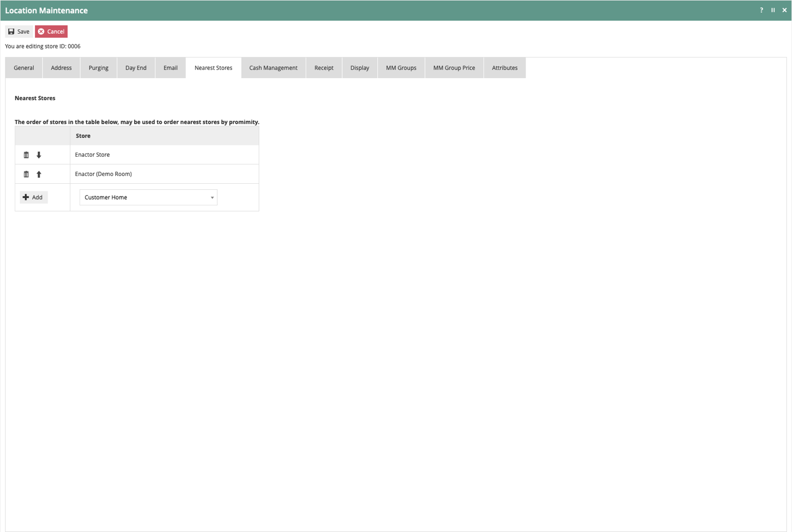The image size is (792, 532).
Task: Delete the Enactor Store row
Action: 26,155
